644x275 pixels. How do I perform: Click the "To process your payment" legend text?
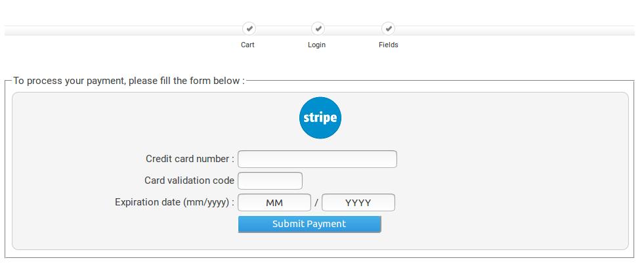click(x=129, y=81)
